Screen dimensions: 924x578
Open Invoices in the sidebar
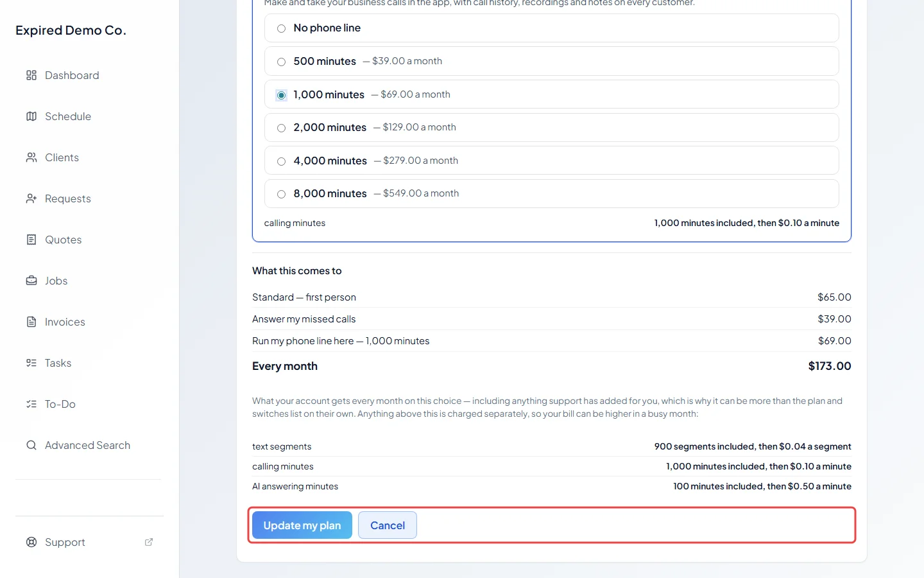(x=89, y=322)
